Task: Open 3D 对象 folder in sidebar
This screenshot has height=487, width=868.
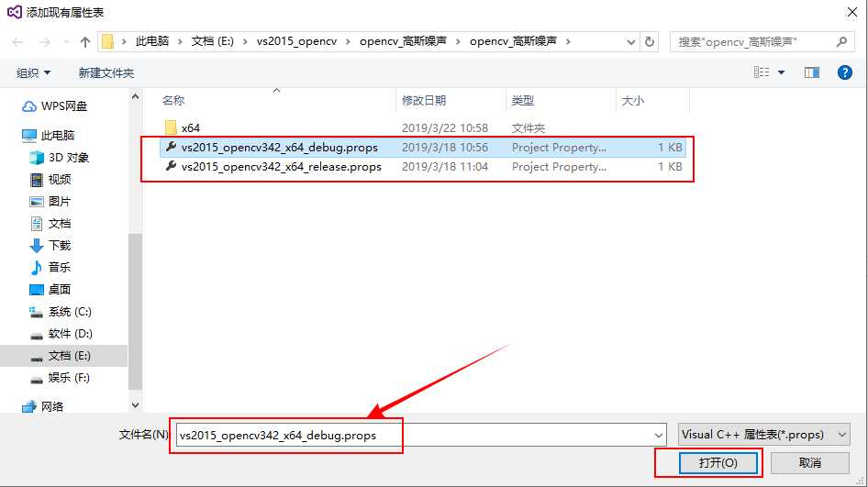Action: pyautogui.click(x=59, y=157)
